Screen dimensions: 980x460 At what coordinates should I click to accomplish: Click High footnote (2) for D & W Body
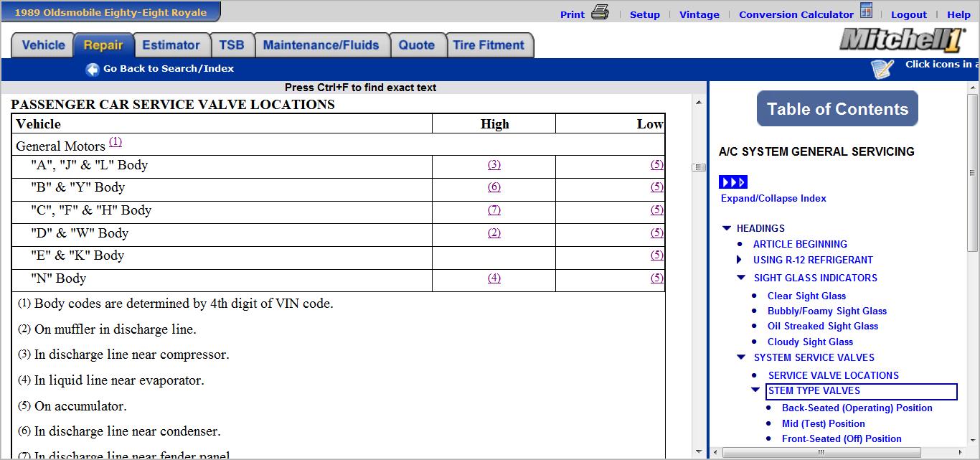(494, 233)
